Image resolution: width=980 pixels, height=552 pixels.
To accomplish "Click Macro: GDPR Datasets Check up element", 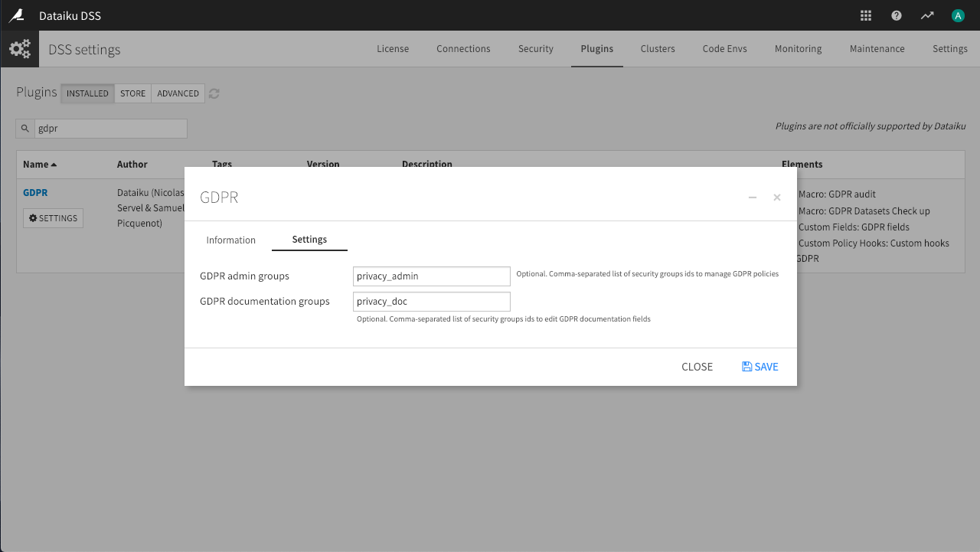I will [x=864, y=211].
